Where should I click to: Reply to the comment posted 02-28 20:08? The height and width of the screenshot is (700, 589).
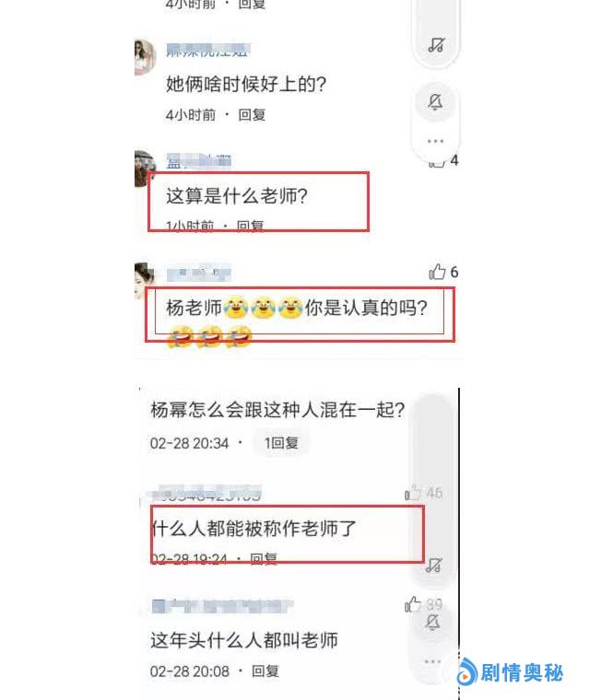265,671
